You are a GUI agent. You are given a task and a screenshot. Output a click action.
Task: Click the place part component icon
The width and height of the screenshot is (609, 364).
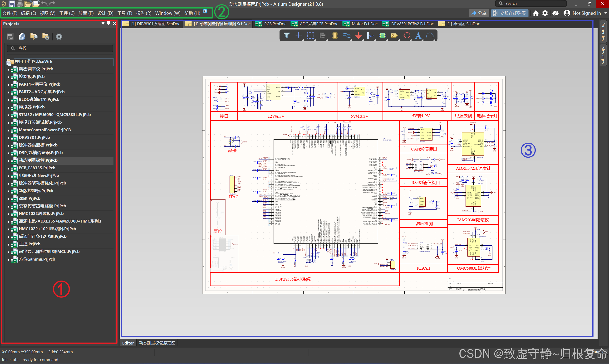[335, 36]
